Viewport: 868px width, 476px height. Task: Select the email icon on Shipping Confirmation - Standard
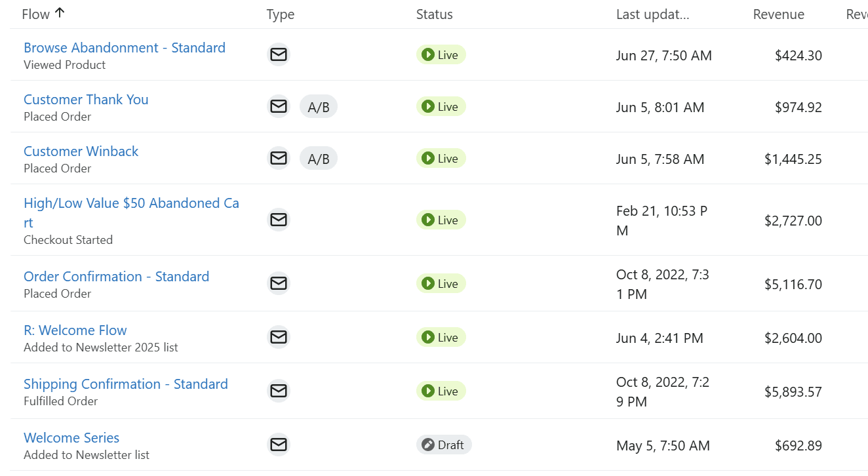tap(278, 391)
